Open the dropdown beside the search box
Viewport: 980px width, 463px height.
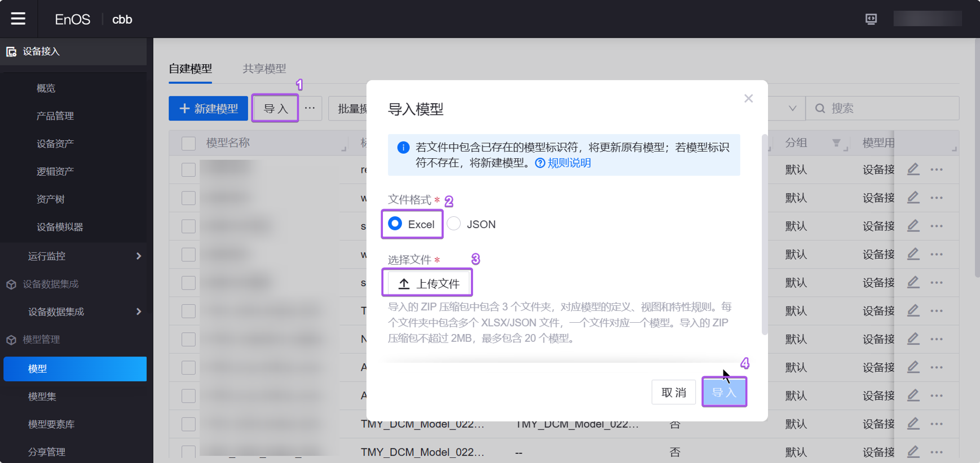[x=792, y=108]
